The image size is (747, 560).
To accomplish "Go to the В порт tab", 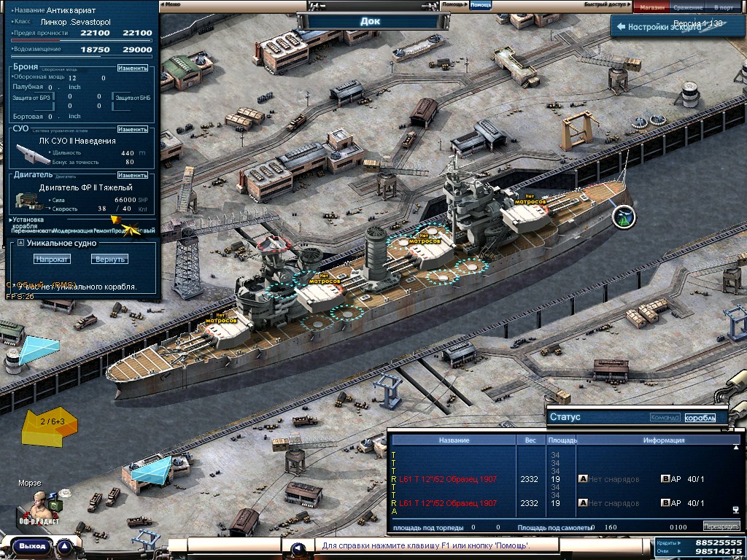I will point(723,7).
